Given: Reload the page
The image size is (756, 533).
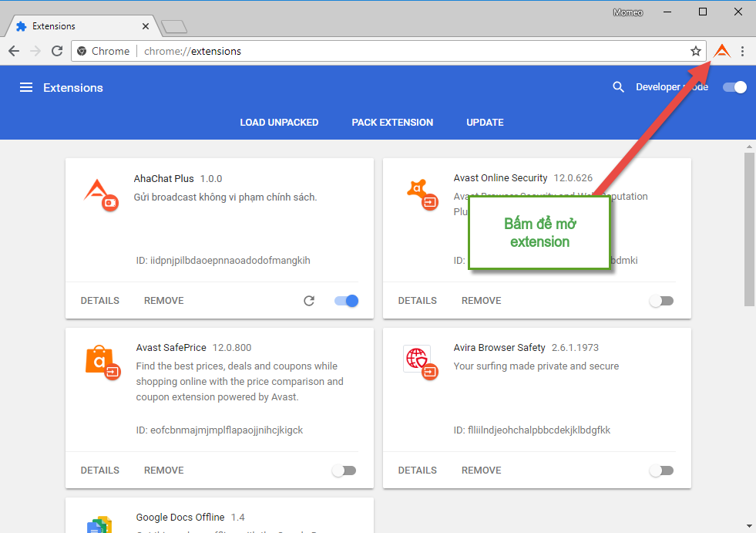Looking at the screenshot, I should [x=57, y=51].
